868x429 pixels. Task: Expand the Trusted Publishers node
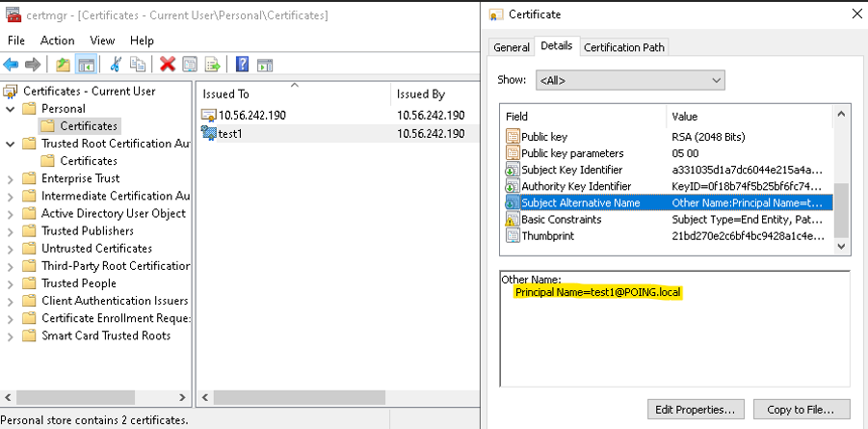pos(10,231)
